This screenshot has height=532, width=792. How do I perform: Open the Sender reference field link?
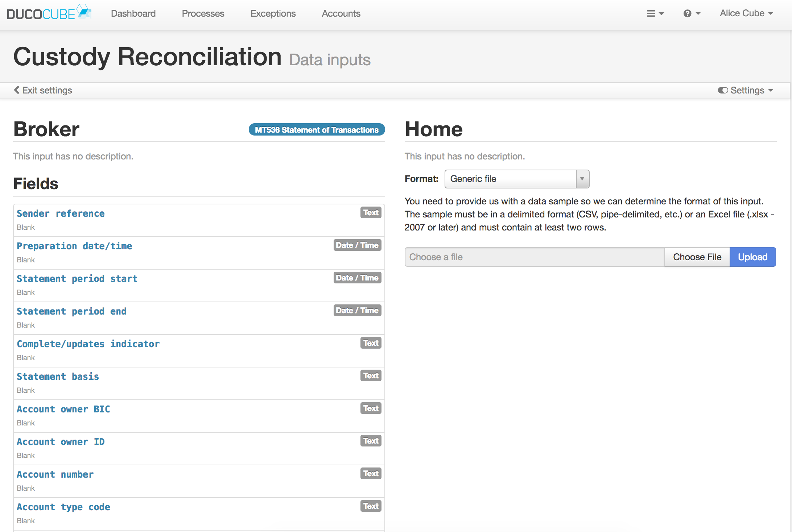pyautogui.click(x=61, y=213)
